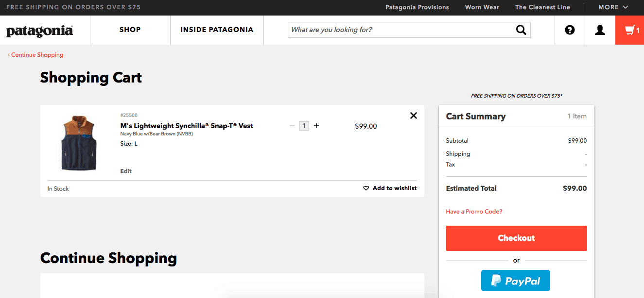
Task: Click the italic free shipping note above Cart Summary
Action: [x=517, y=96]
